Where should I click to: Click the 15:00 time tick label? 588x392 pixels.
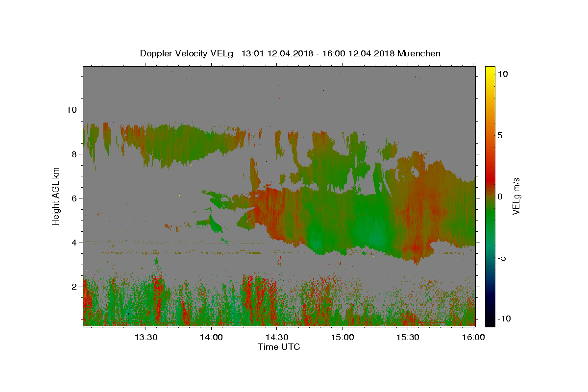click(x=343, y=337)
